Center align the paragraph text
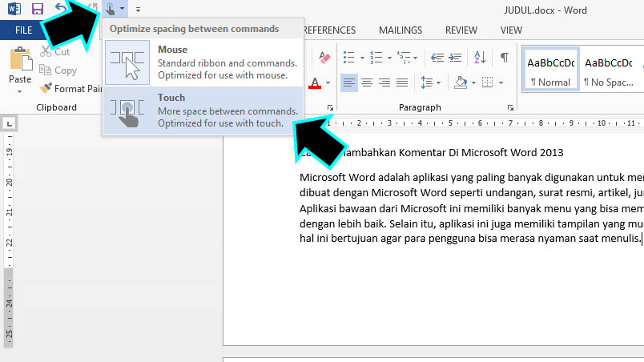 click(367, 82)
